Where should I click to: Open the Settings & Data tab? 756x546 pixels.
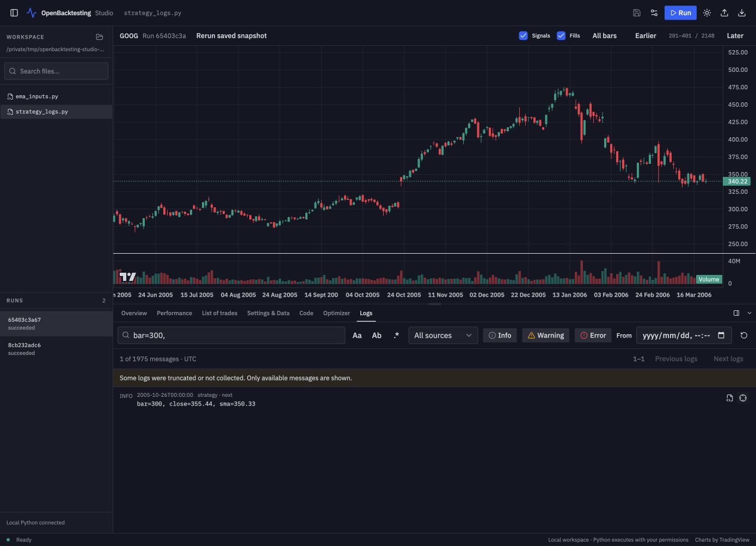click(268, 313)
